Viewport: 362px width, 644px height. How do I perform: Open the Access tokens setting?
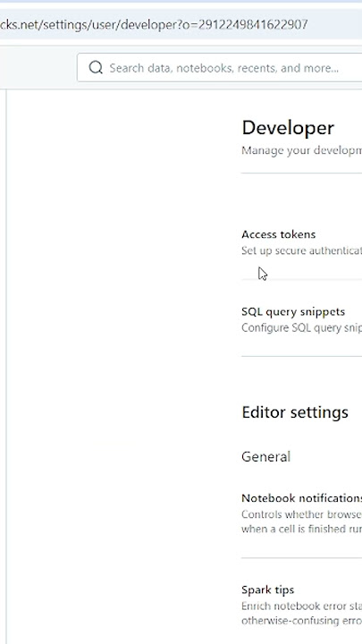(x=278, y=234)
